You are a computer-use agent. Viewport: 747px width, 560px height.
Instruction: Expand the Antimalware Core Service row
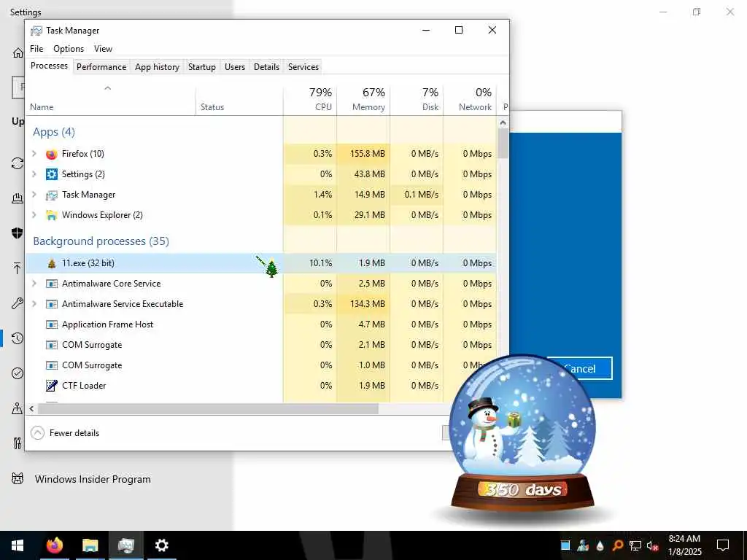[34, 284]
